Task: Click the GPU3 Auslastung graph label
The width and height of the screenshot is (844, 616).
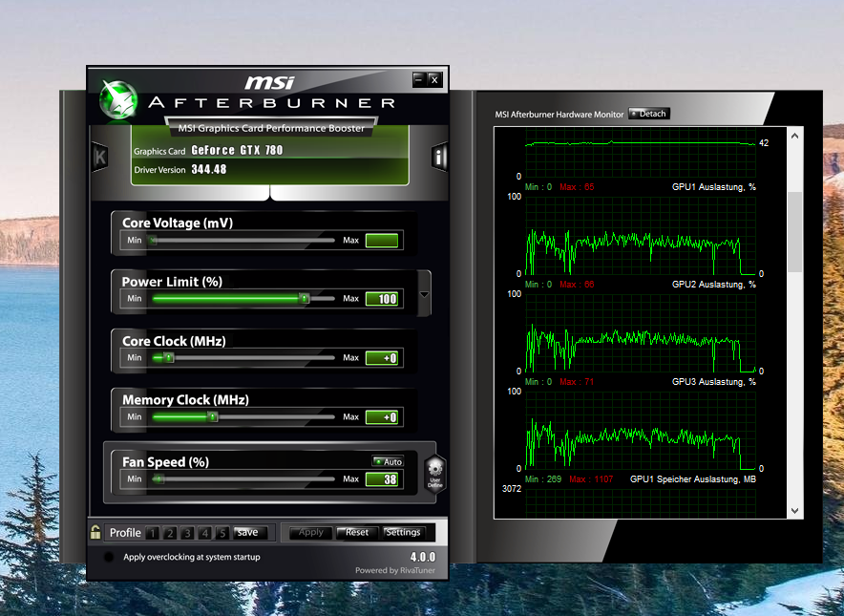Action: [x=714, y=382]
